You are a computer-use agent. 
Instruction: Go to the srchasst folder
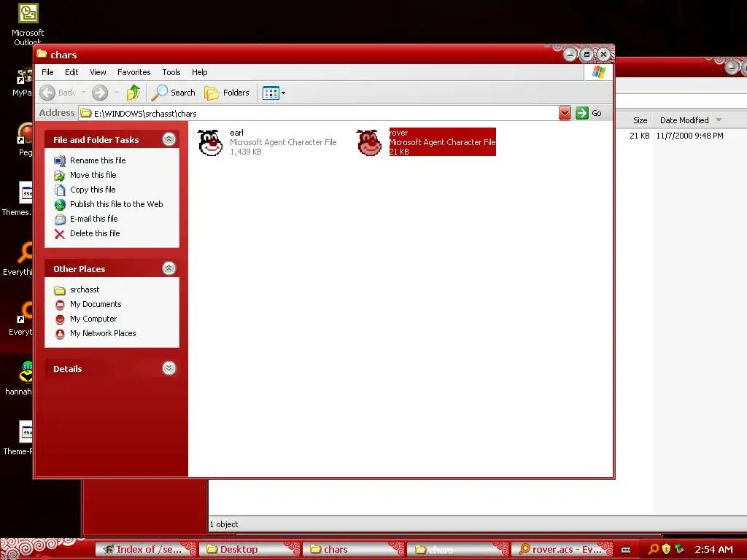[x=85, y=289]
